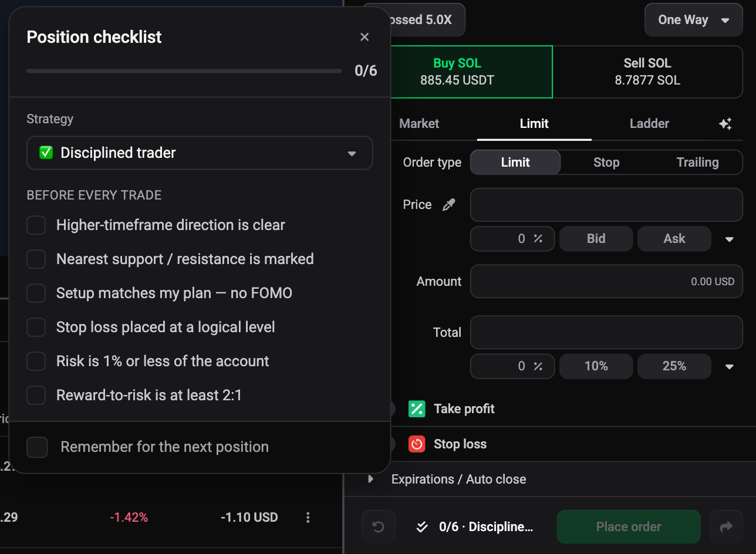Tick Setup matches my plan — no FOMO
The width and height of the screenshot is (756, 554).
click(36, 293)
